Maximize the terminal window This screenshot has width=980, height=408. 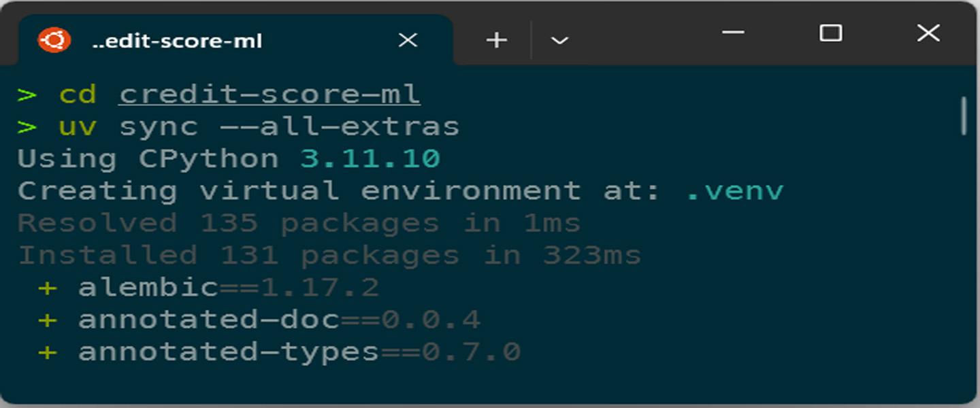click(x=830, y=33)
